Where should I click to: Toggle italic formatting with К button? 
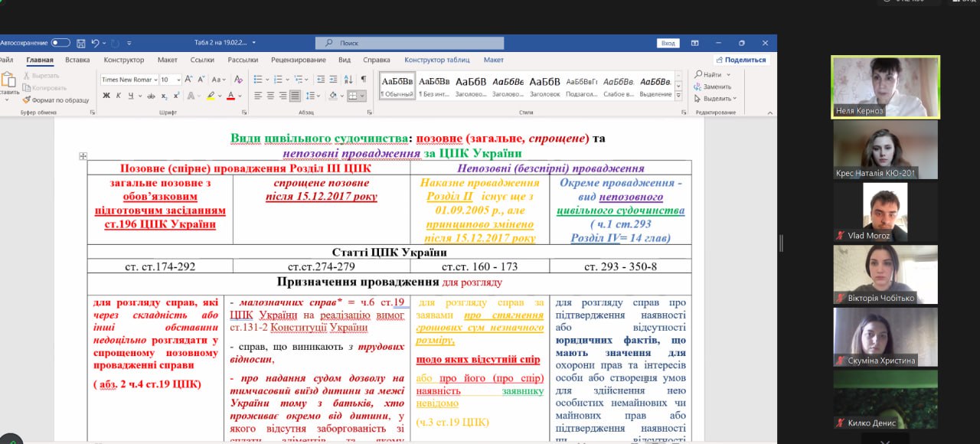pos(118,96)
